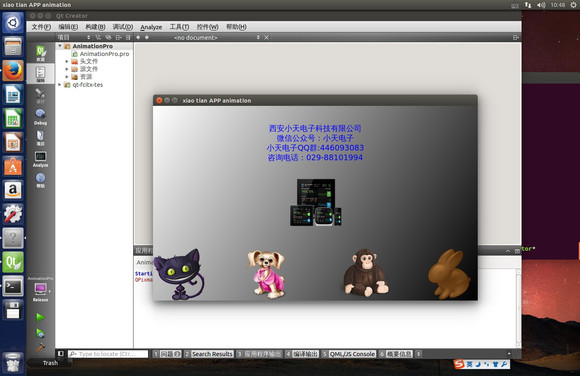This screenshot has height=376, width=580.
Task: Open System Settings from the launcher
Action: click(13, 214)
